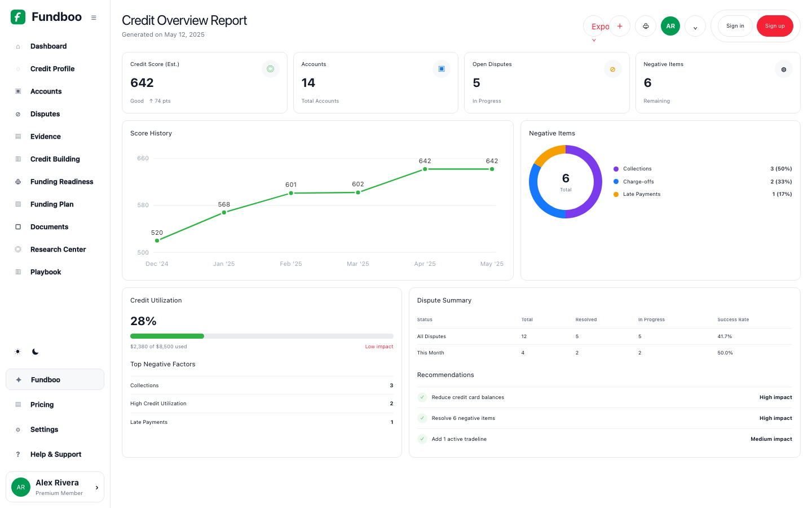The width and height of the screenshot is (812, 508).
Task: Click the Pricing sidebar icon
Action: 18,405
